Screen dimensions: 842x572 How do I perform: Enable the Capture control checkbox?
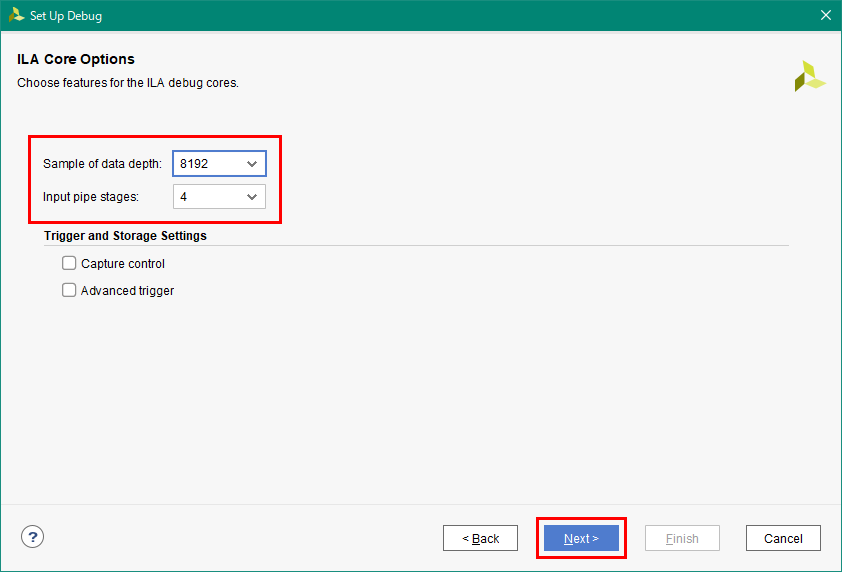tap(69, 263)
